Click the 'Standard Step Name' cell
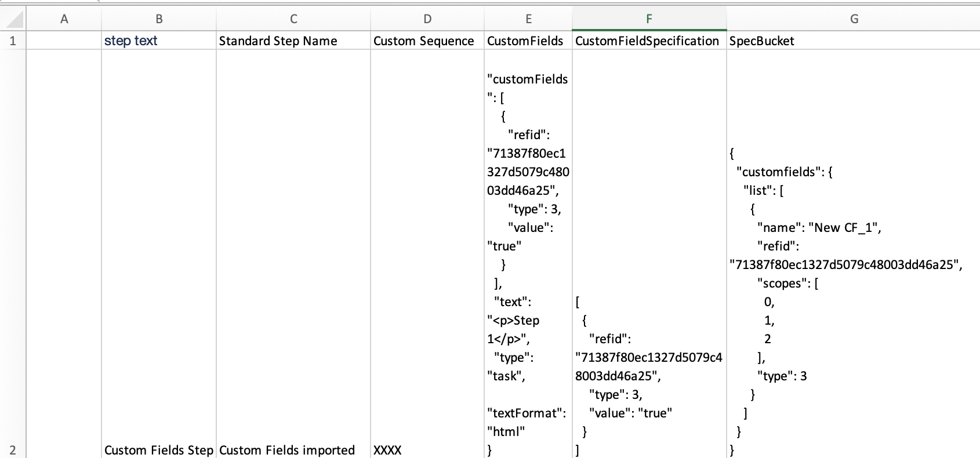Image resolution: width=980 pixels, height=458 pixels. coord(293,41)
